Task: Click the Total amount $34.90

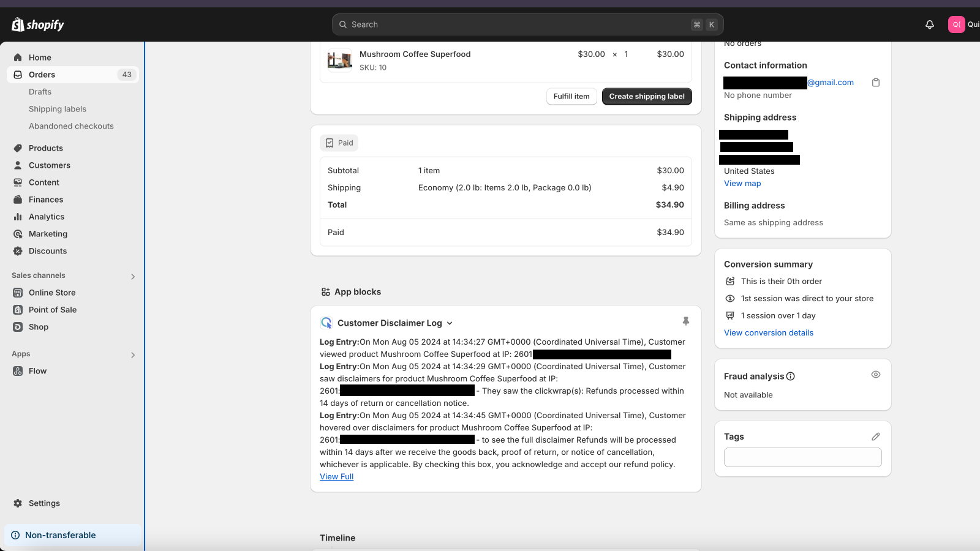Action: [669, 205]
